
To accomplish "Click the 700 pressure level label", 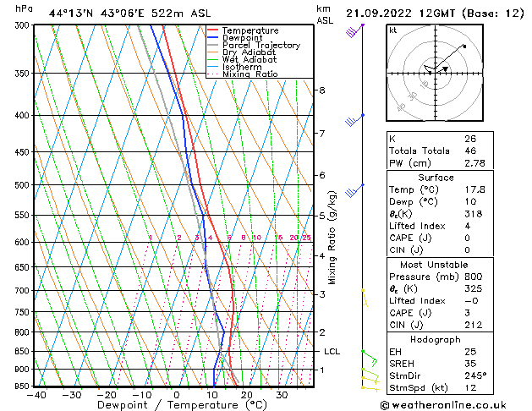I will click(x=24, y=291).
